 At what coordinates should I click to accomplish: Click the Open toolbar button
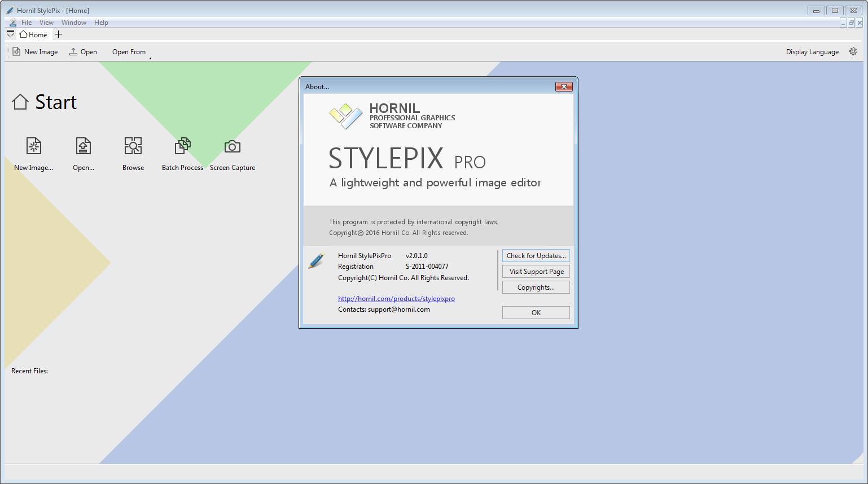click(x=83, y=51)
